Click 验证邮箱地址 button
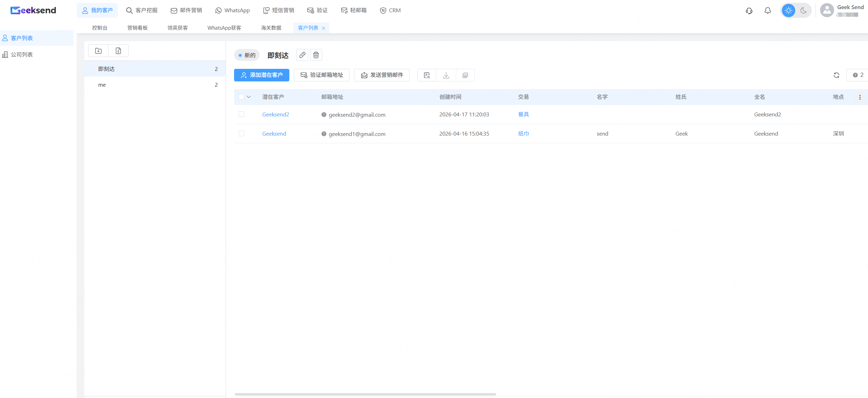Viewport: 868px width, 398px height. 322,75
